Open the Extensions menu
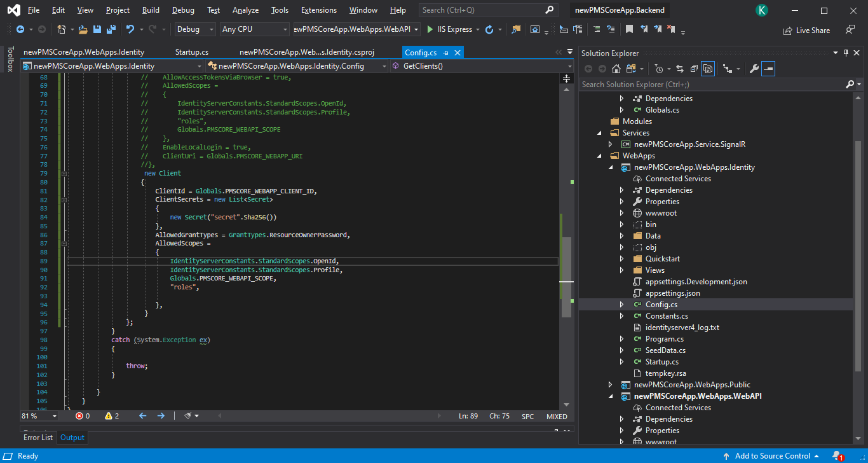868x463 pixels. pyautogui.click(x=319, y=10)
